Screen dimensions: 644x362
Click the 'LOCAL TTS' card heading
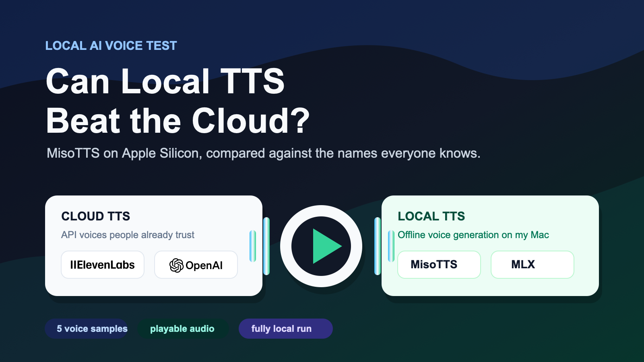coord(431,216)
